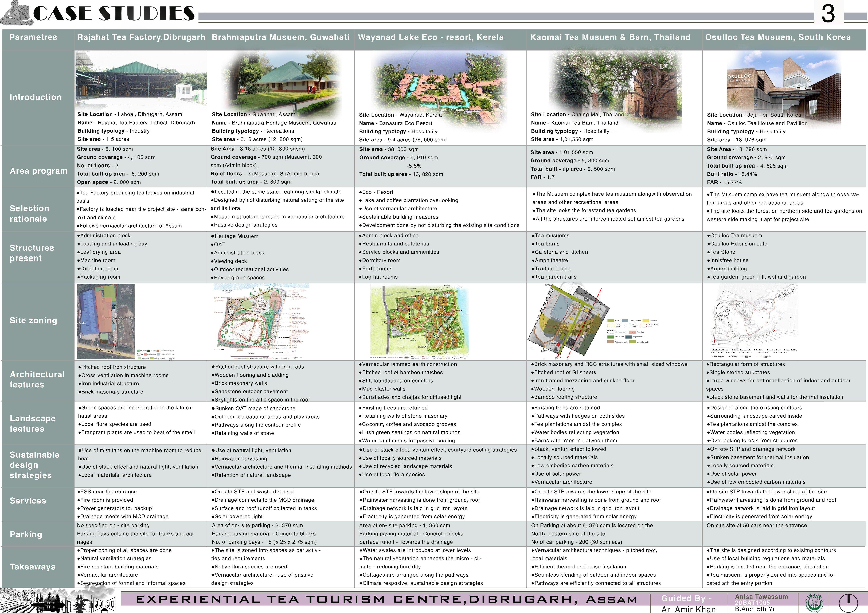Viewport: 868px width, 613px height.
Task: Open the Wayanad eco-resort site zoning plan
Action: pyautogui.click(x=420, y=321)
